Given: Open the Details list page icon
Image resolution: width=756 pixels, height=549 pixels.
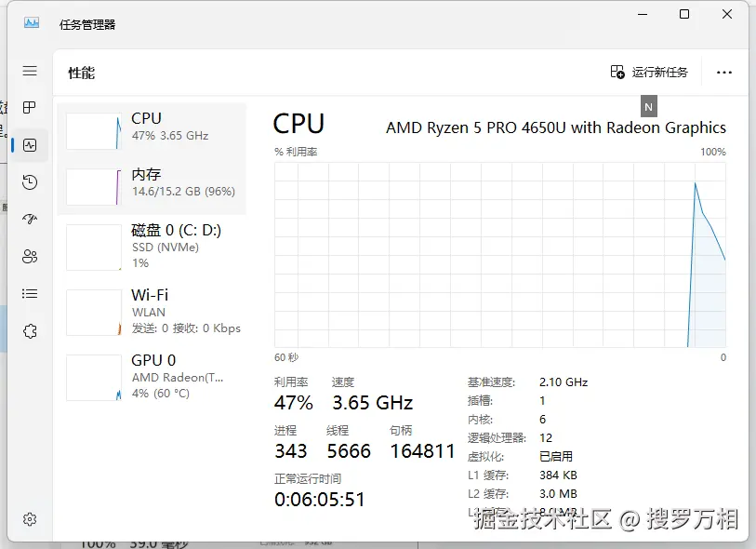Looking at the screenshot, I should (30, 293).
